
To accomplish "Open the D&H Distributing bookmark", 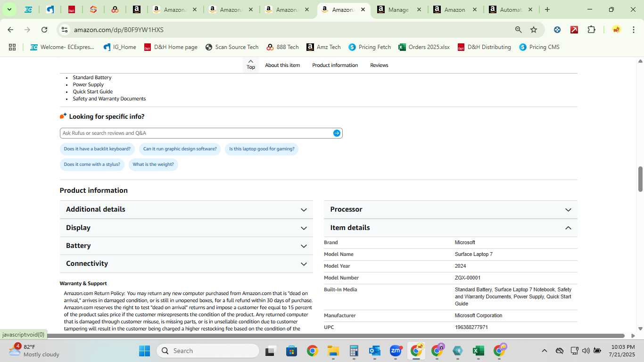I will click(x=484, y=47).
